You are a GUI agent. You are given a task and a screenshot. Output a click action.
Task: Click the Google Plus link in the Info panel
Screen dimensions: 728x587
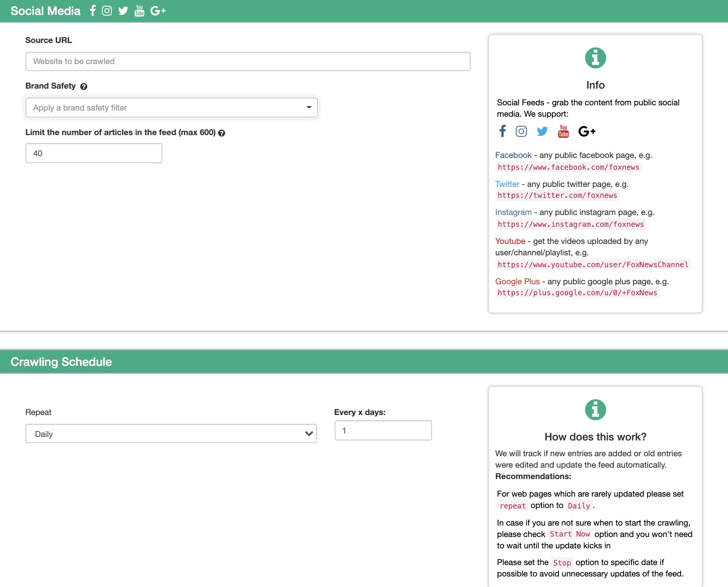click(517, 282)
